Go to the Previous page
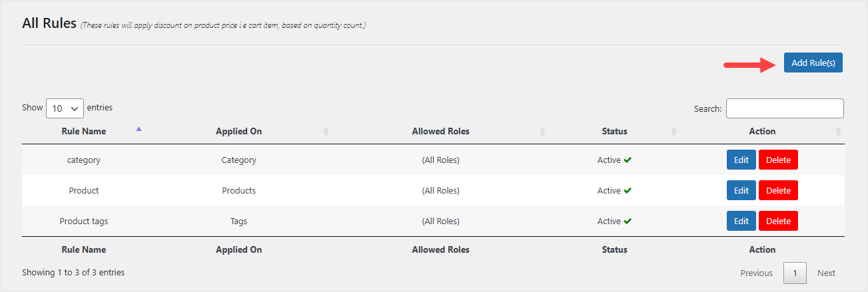 pyautogui.click(x=756, y=273)
